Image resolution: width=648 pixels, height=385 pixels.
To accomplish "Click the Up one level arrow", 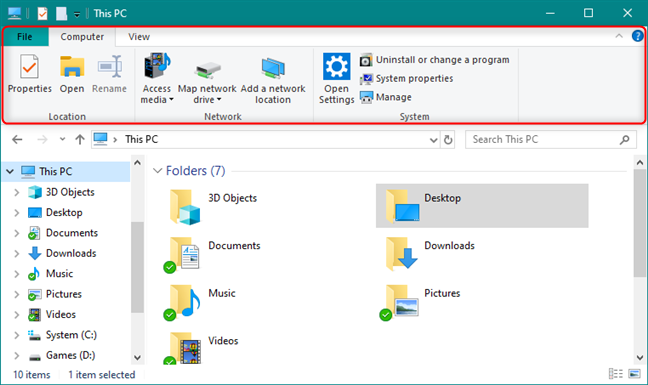I will click(80, 140).
